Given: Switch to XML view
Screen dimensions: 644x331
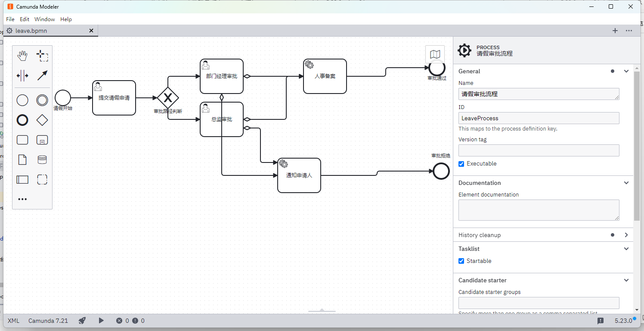Looking at the screenshot, I should (x=14, y=321).
